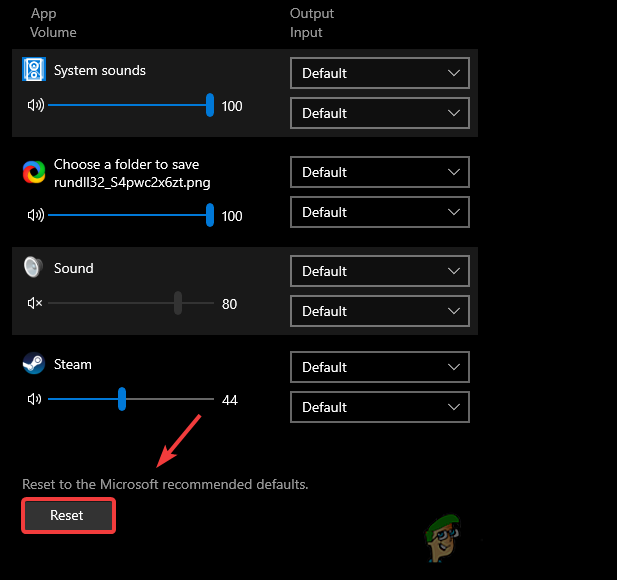The image size is (617, 580).
Task: Open System sounds input device dropdown
Action: point(380,113)
